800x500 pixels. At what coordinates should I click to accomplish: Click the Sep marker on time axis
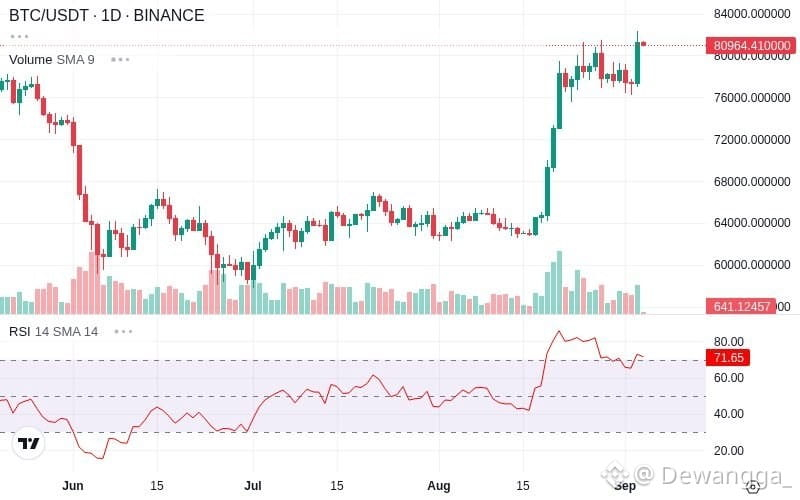[625, 486]
